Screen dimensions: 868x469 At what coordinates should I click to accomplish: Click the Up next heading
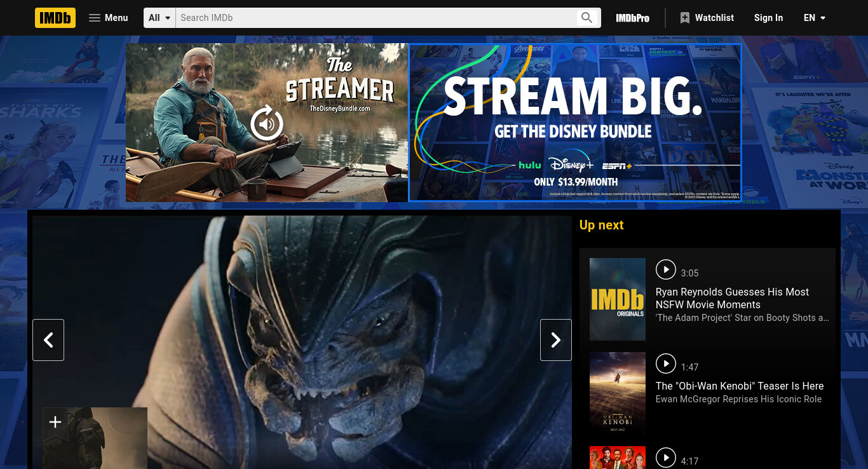[601, 225]
